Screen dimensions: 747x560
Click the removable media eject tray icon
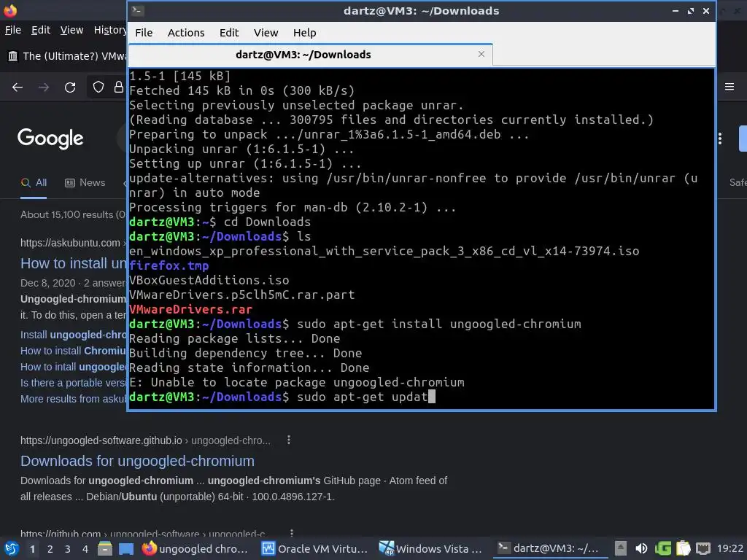620,548
